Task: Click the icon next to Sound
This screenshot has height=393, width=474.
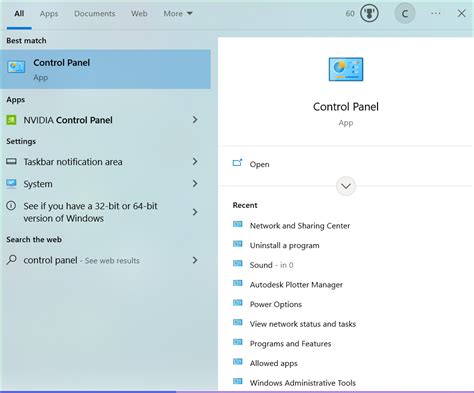Action: pyautogui.click(x=238, y=264)
